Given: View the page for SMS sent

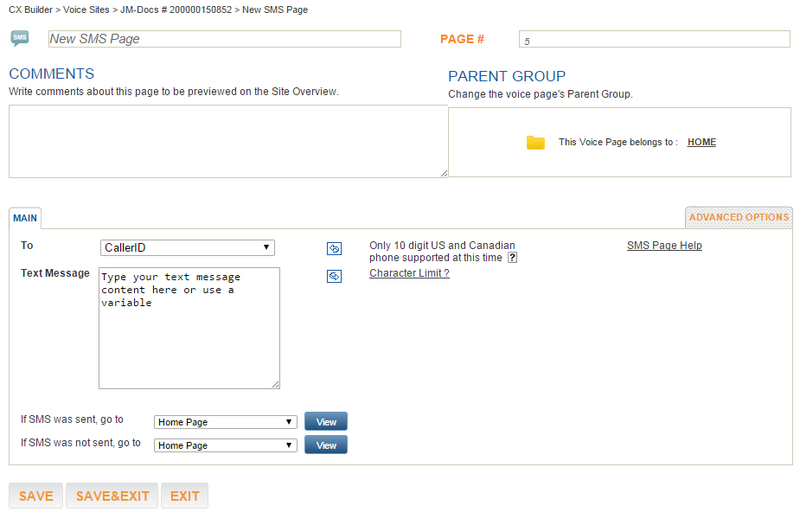Looking at the screenshot, I should [x=326, y=422].
